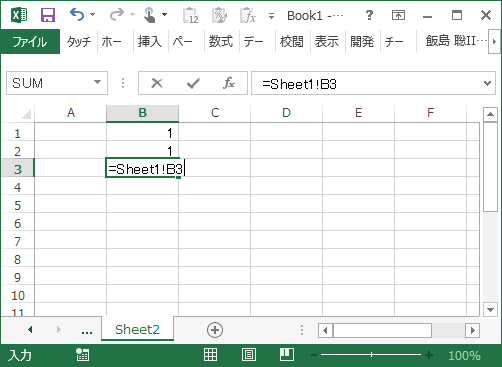The width and height of the screenshot is (502, 367).
Task: Switch to the ホー (Home) tab
Action: [112, 42]
